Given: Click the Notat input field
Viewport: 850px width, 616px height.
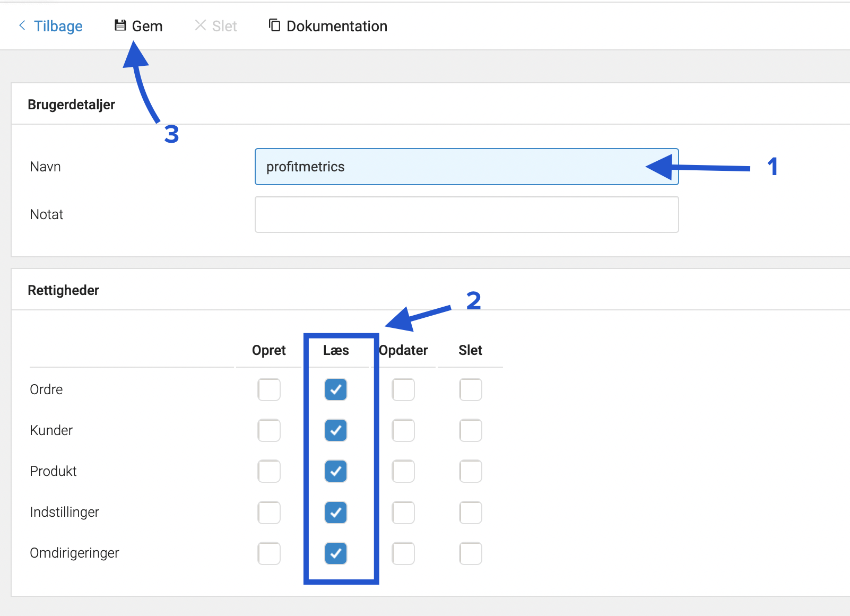Looking at the screenshot, I should (467, 214).
